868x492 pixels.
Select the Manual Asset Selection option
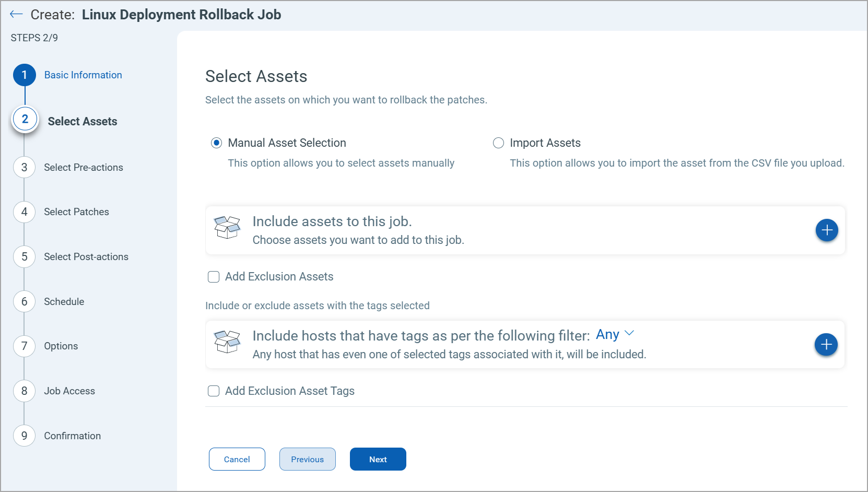coord(216,143)
